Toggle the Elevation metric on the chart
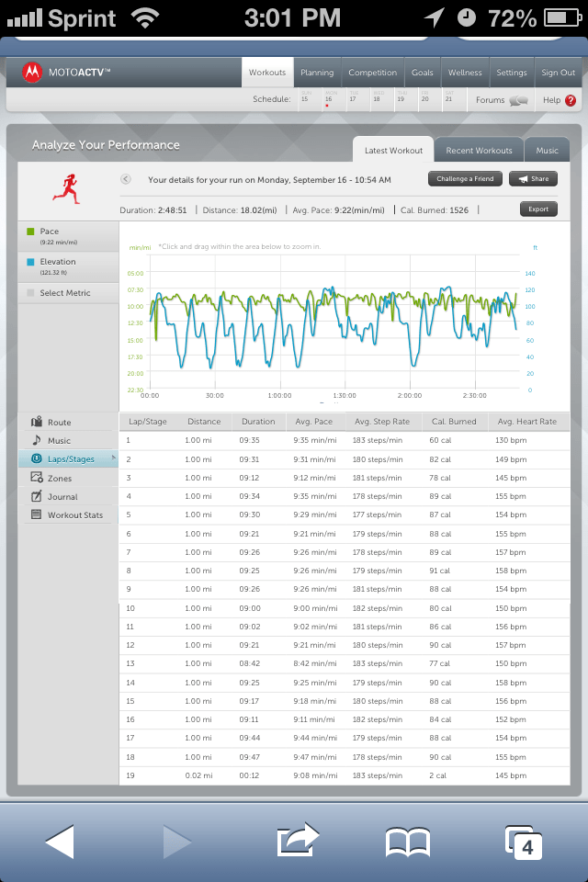This screenshot has width=588, height=882. [x=67, y=266]
